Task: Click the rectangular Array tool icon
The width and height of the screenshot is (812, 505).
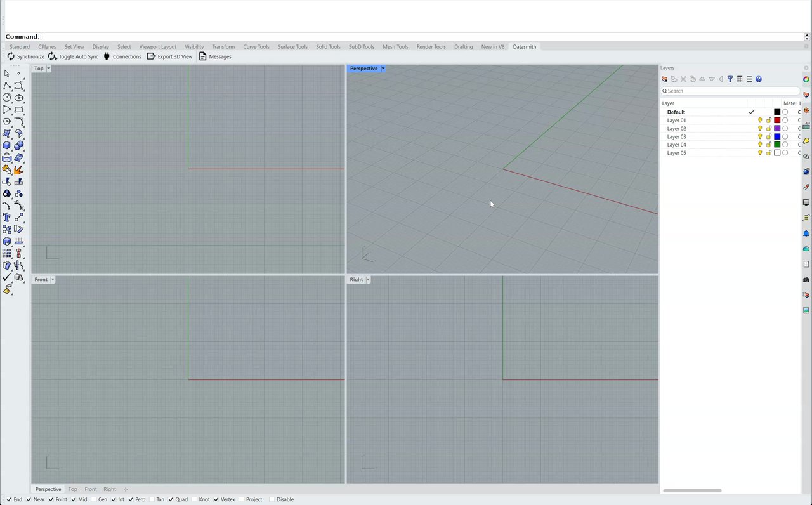Action: coord(7,253)
